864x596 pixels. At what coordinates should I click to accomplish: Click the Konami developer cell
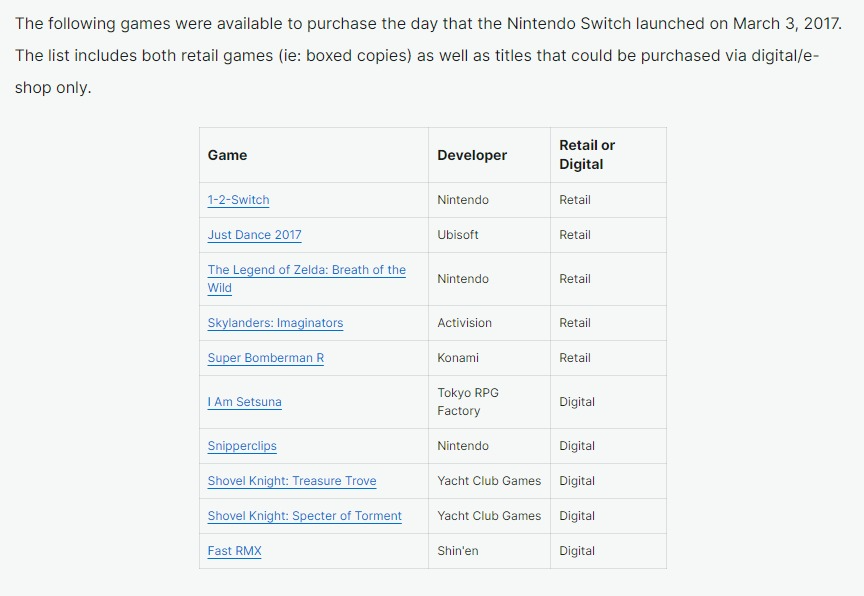click(458, 358)
